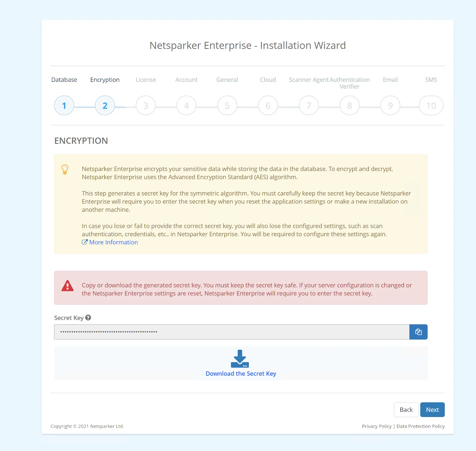Image resolution: width=476 pixels, height=451 pixels.
Task: Select step 8 circle
Action: 350,105
